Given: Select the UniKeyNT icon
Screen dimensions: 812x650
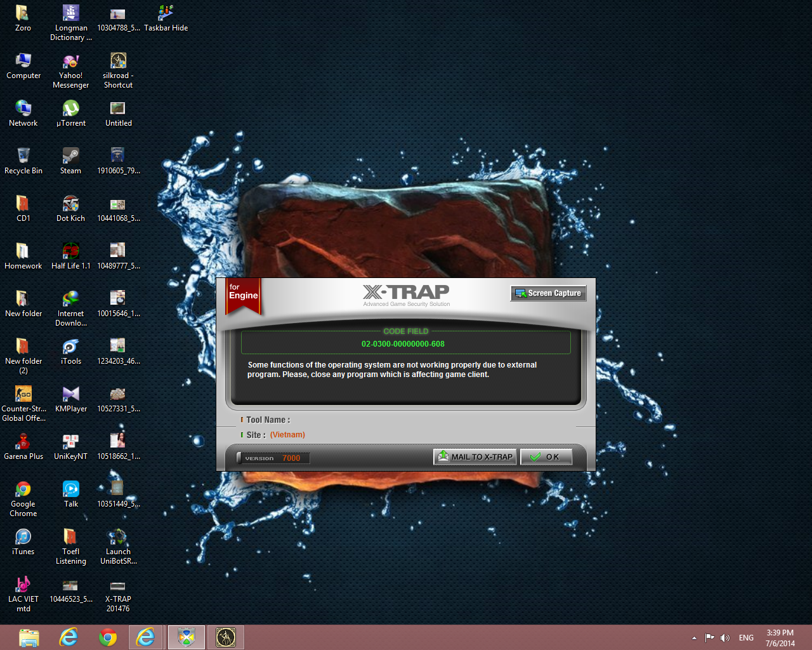Looking at the screenshot, I should point(71,446).
